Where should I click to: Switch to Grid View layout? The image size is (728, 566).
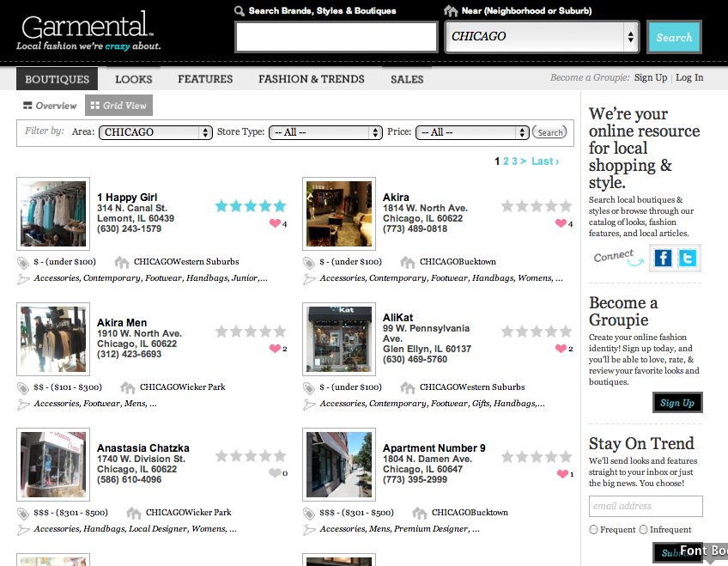tap(118, 106)
